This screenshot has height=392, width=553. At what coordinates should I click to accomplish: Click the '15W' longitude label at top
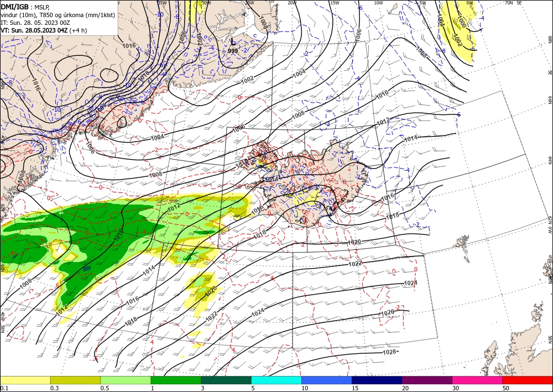tap(335, 3)
